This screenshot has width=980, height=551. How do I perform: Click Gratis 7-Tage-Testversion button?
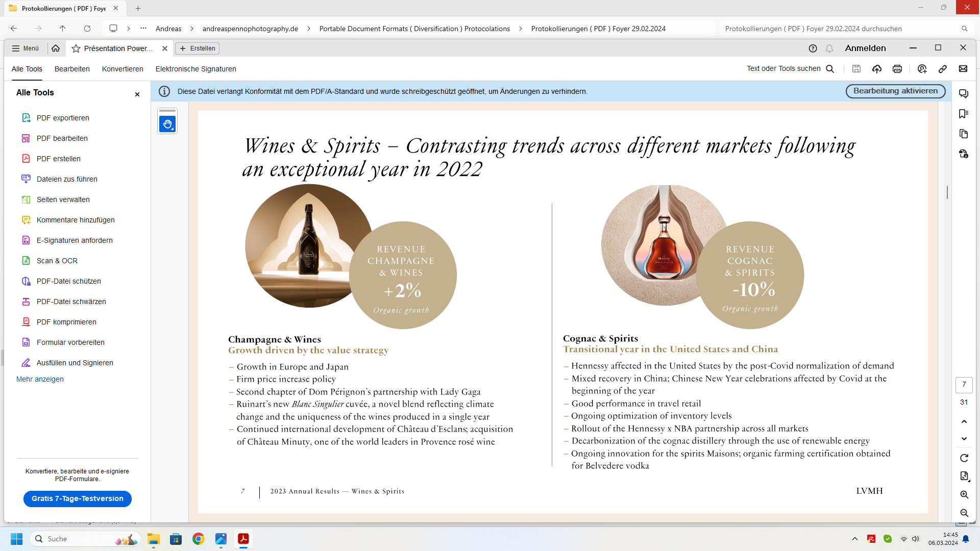tap(78, 499)
